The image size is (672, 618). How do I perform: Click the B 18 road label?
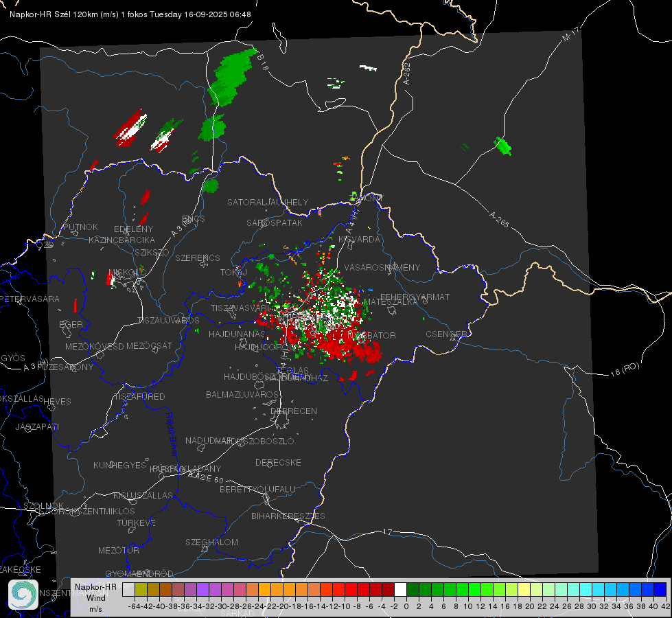tap(263, 62)
